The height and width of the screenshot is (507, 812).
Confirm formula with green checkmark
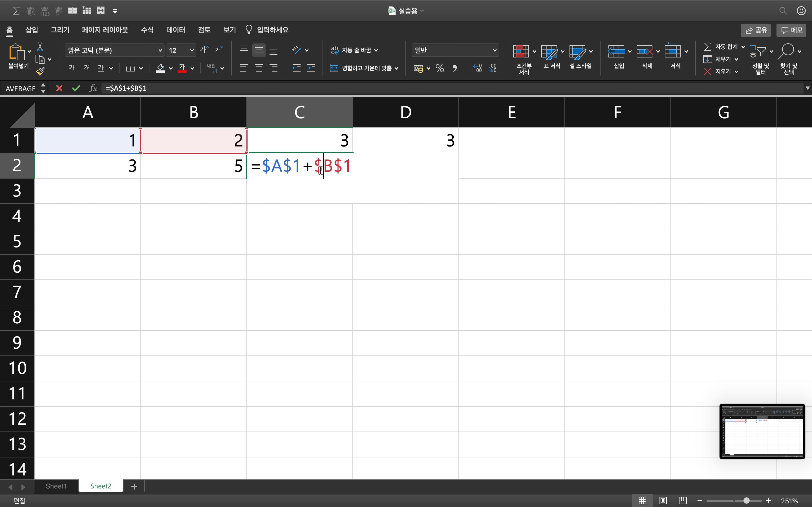76,88
